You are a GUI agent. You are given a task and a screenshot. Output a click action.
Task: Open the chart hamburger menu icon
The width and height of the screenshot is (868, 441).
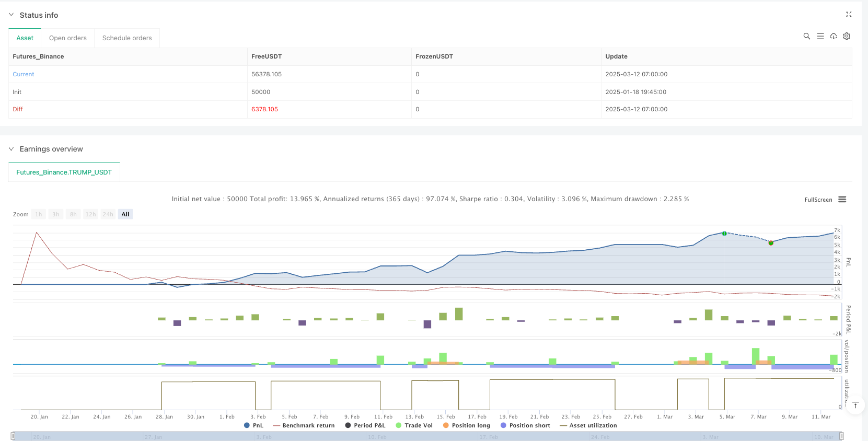842,200
